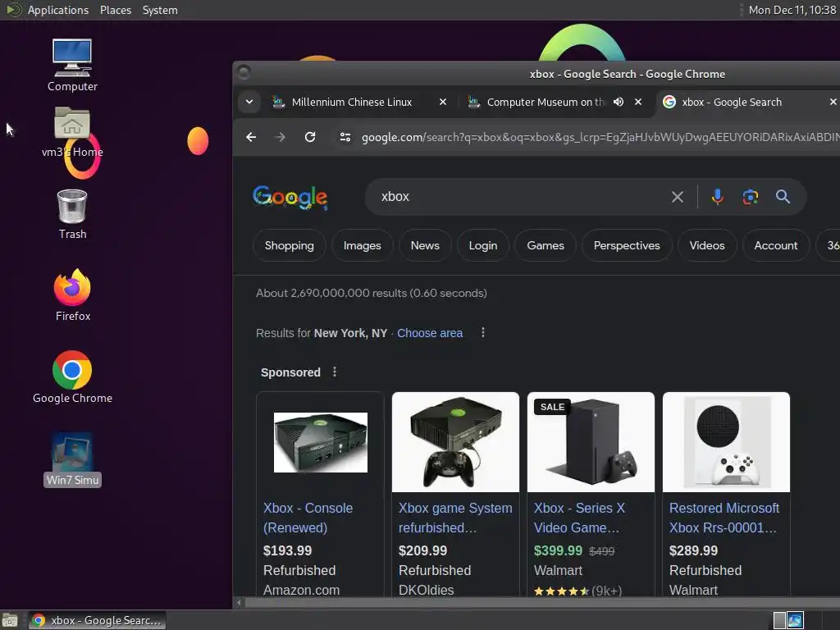Switch to first workspace in panel
Screen dimensions: 840x630
coord(779,620)
